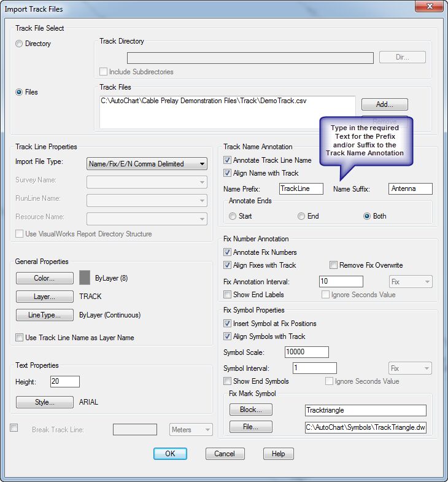
Task: Click the Symbol Interval field
Action: coord(315,368)
